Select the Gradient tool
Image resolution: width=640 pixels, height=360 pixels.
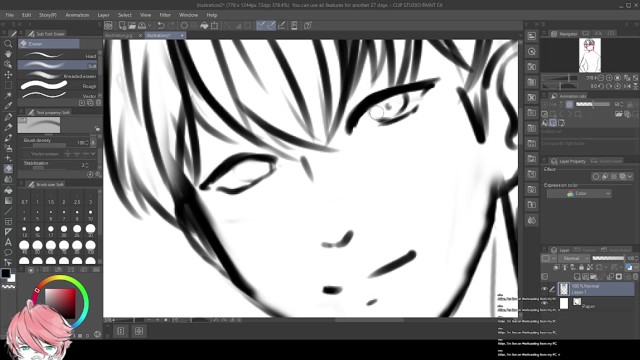[x=8, y=200]
